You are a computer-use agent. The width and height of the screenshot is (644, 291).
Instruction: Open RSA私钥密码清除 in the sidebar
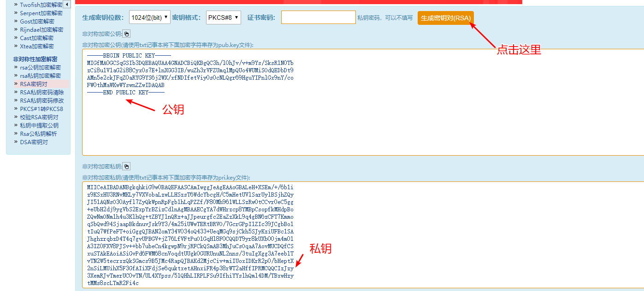42,92
